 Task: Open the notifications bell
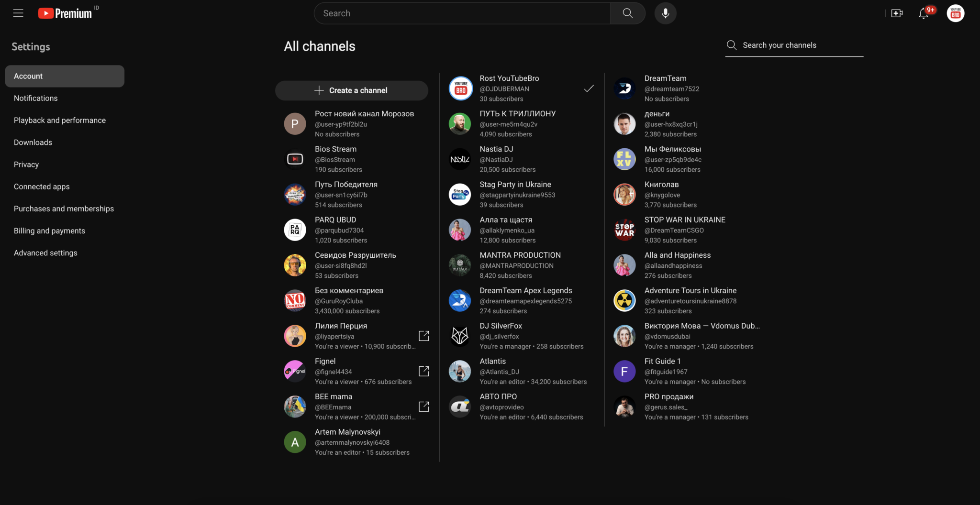click(x=924, y=13)
